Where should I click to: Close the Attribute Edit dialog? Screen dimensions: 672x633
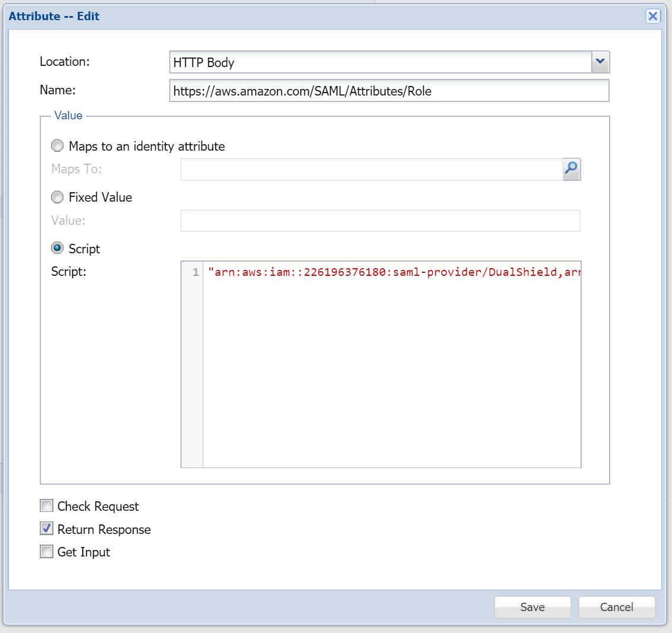pyautogui.click(x=652, y=16)
